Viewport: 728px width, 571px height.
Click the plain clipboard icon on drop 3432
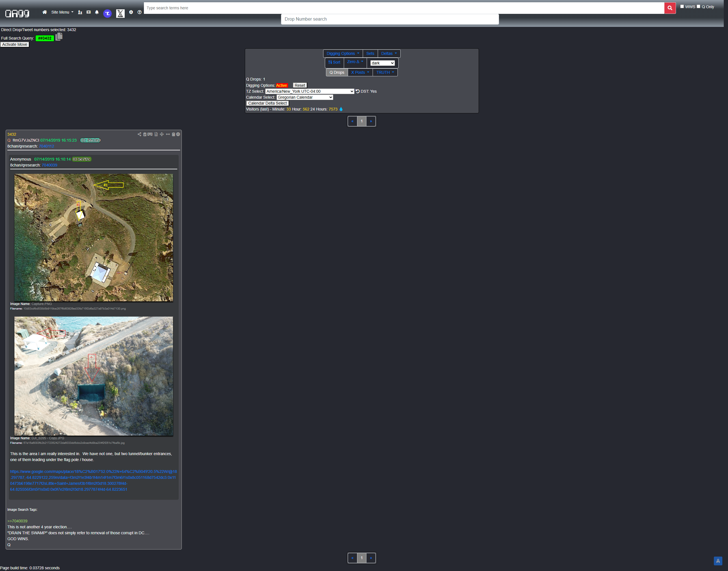[x=174, y=134]
